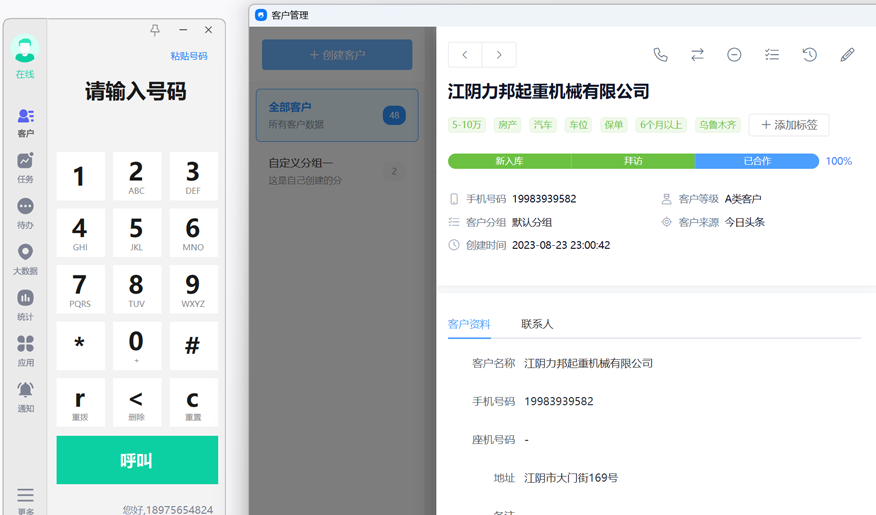Go to next customer arrow
Screen dimensions: 876x515
499,55
